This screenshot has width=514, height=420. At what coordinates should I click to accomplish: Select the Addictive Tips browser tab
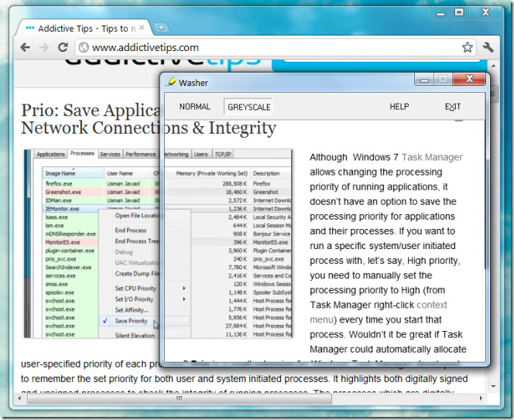(x=84, y=28)
